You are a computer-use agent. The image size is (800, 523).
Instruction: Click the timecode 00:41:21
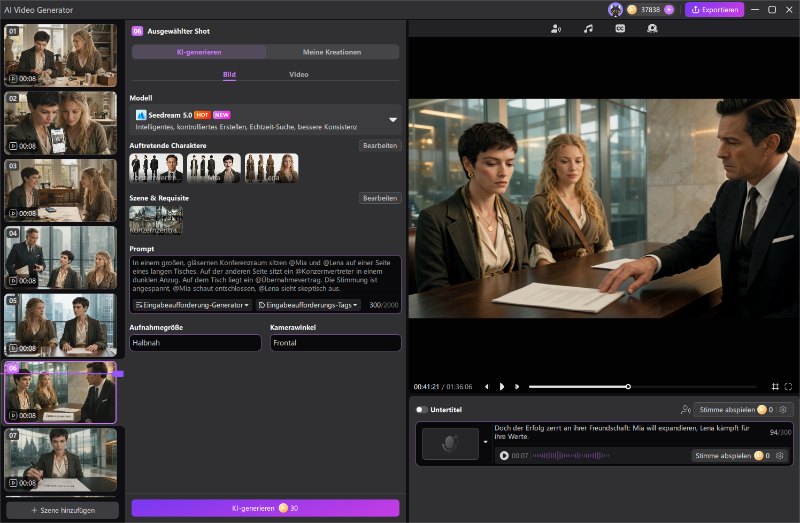point(427,387)
